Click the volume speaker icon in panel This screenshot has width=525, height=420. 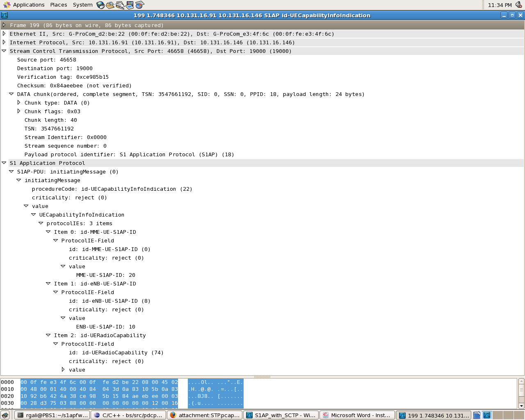(518, 5)
